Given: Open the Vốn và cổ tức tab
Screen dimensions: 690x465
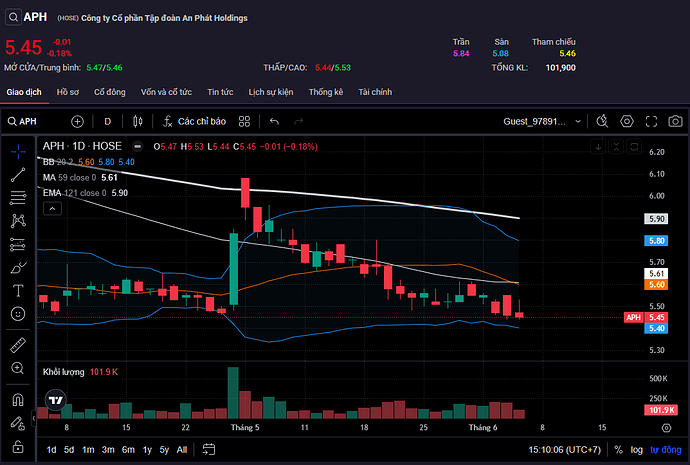Looking at the screenshot, I should [166, 92].
